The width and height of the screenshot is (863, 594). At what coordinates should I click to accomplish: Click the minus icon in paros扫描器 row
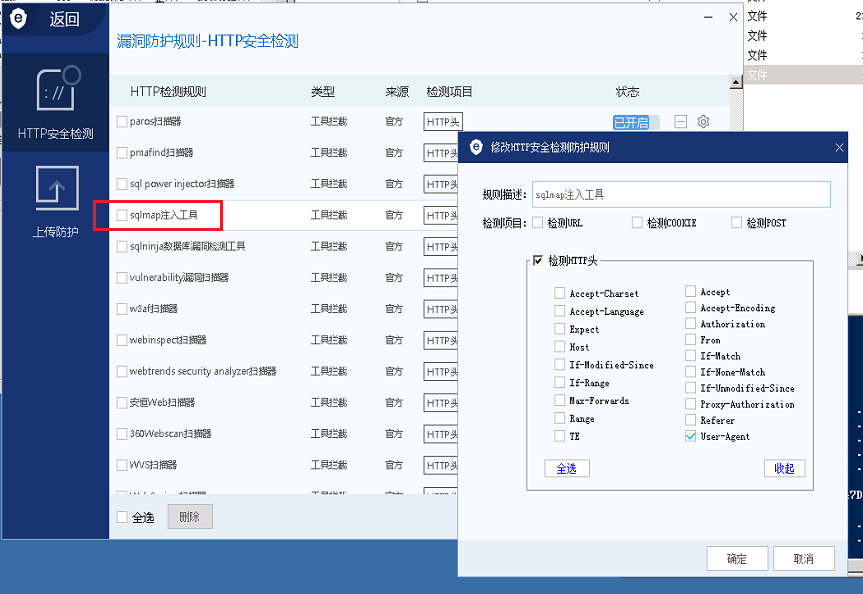tap(681, 122)
